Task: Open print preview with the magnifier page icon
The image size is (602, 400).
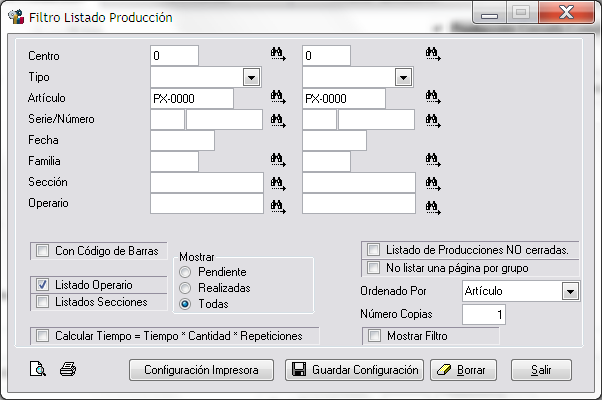Action: [x=38, y=369]
